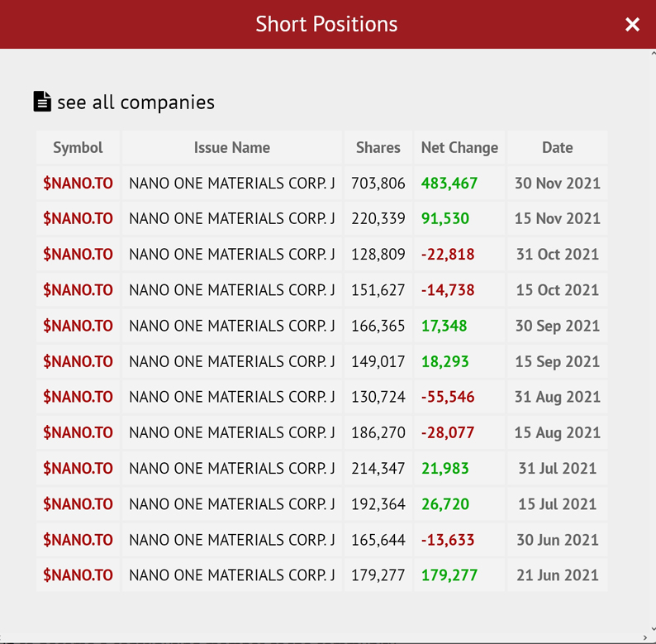Click the Net Change column header
Viewport: 656px width, 644px height.
[x=459, y=147]
